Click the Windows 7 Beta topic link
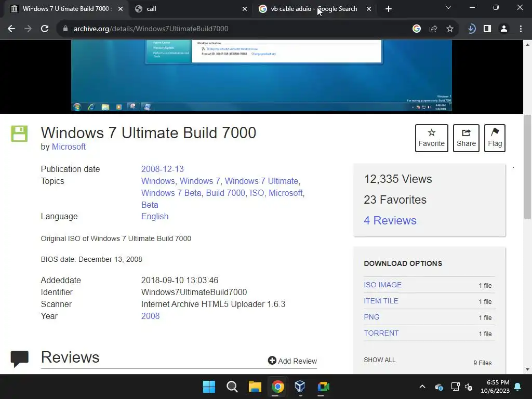This screenshot has width=532, height=399. pyautogui.click(x=171, y=193)
